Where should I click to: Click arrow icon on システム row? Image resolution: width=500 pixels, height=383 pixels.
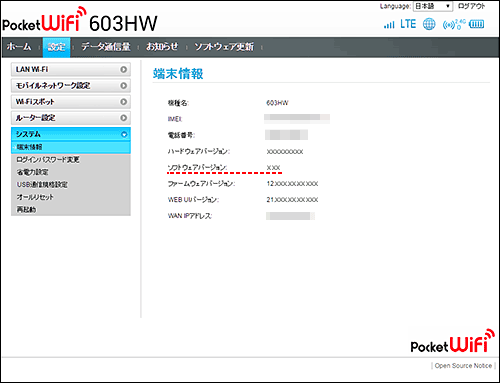pyautogui.click(x=124, y=134)
